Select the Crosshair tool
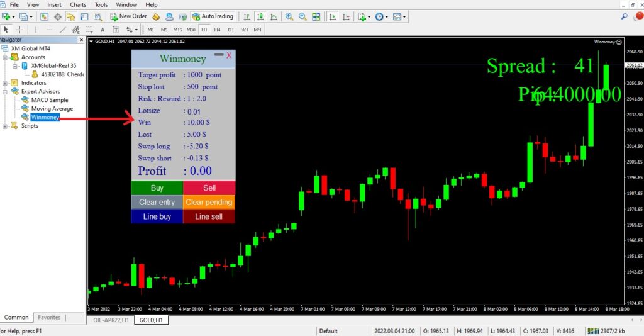This screenshot has height=336, width=644. (x=19, y=30)
